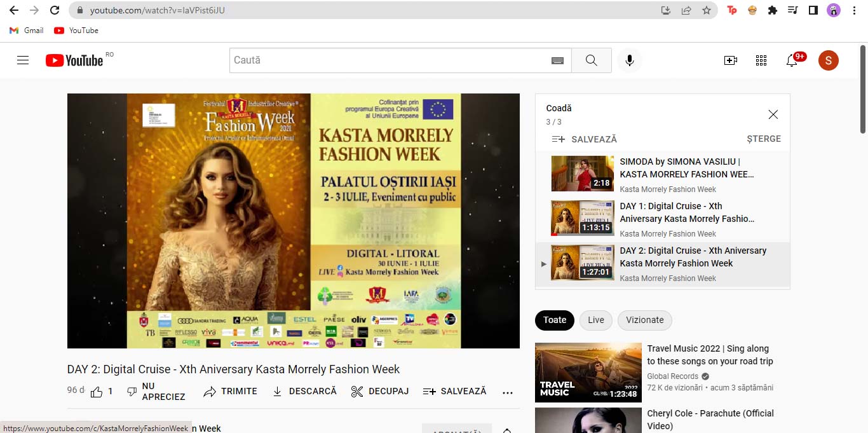The image size is (868, 433).
Task: Click the video player area
Action: [x=294, y=221]
